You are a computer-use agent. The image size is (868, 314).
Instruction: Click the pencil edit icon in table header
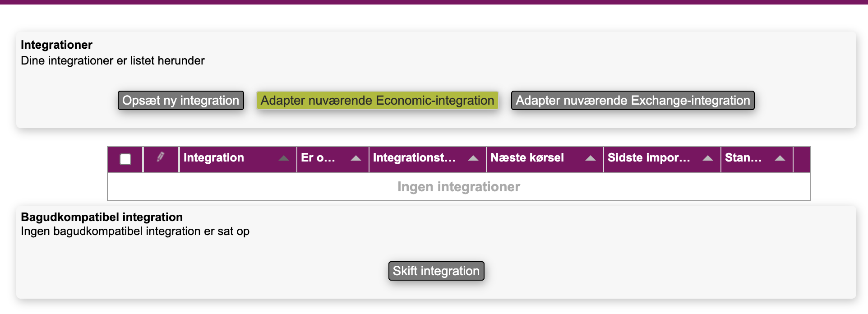pyautogui.click(x=161, y=157)
